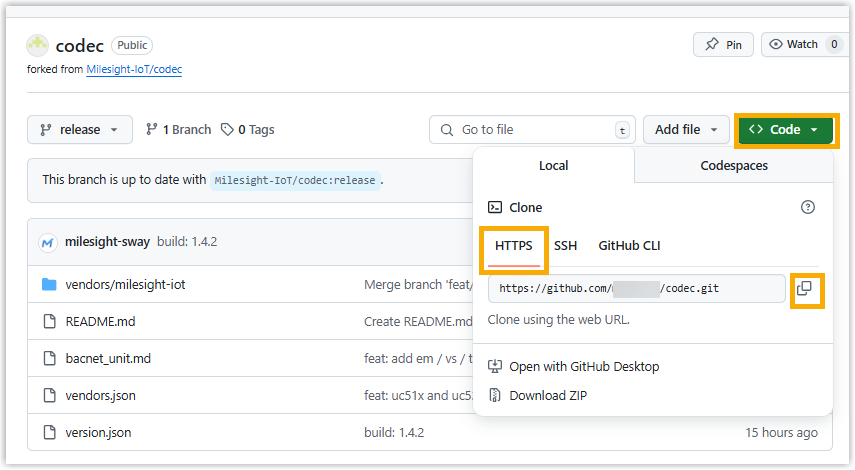This screenshot has height=470, width=855.
Task: Click the 15 hours ago timestamp
Action: (x=781, y=433)
